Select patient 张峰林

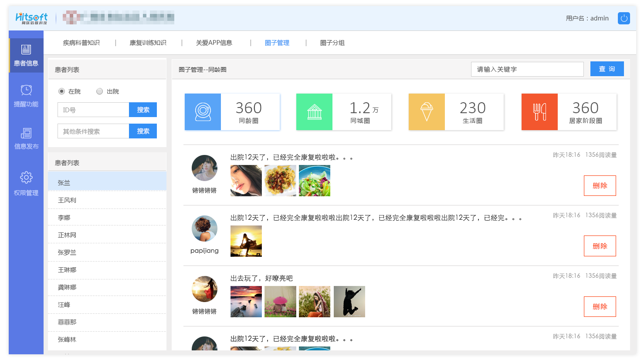(x=107, y=339)
